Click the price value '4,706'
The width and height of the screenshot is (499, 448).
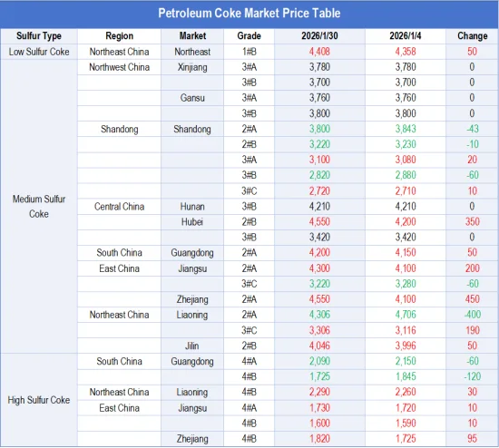[406, 315]
